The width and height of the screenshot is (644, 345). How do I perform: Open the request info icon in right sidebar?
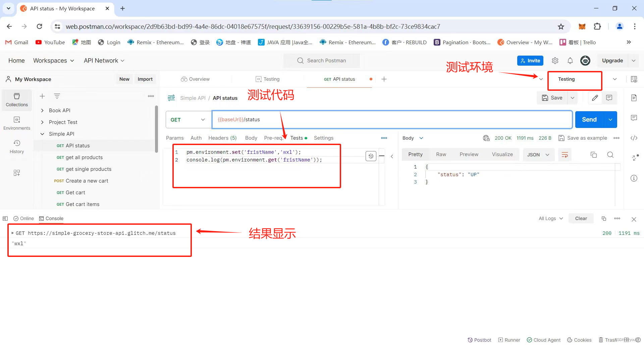(x=634, y=178)
